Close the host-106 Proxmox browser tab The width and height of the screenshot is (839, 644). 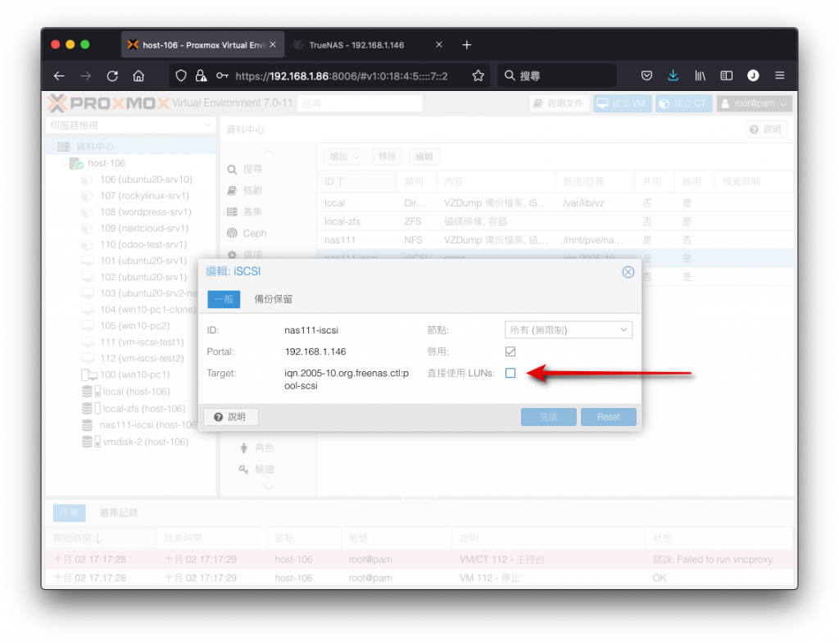pos(273,45)
